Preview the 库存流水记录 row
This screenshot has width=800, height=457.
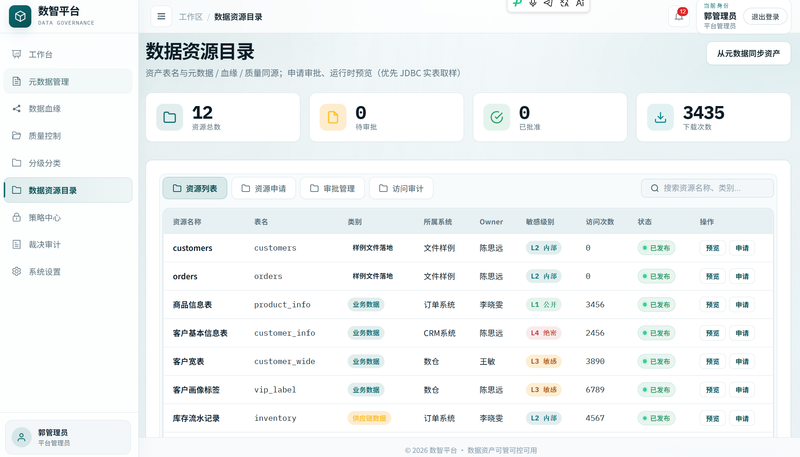712,418
